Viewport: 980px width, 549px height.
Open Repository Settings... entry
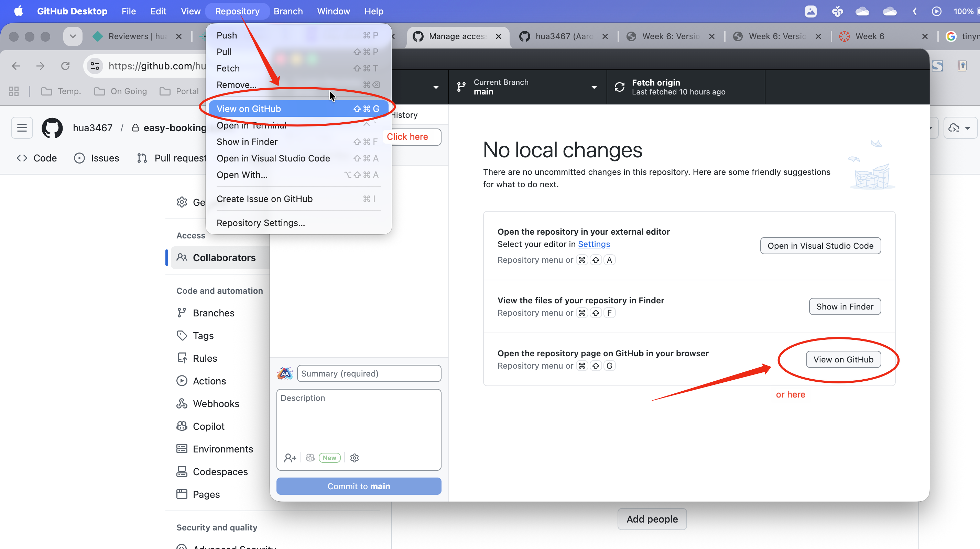coord(298,223)
